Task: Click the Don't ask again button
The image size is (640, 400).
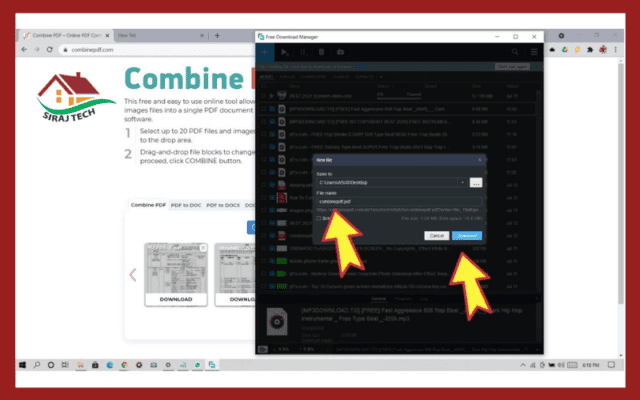Action: (512, 67)
